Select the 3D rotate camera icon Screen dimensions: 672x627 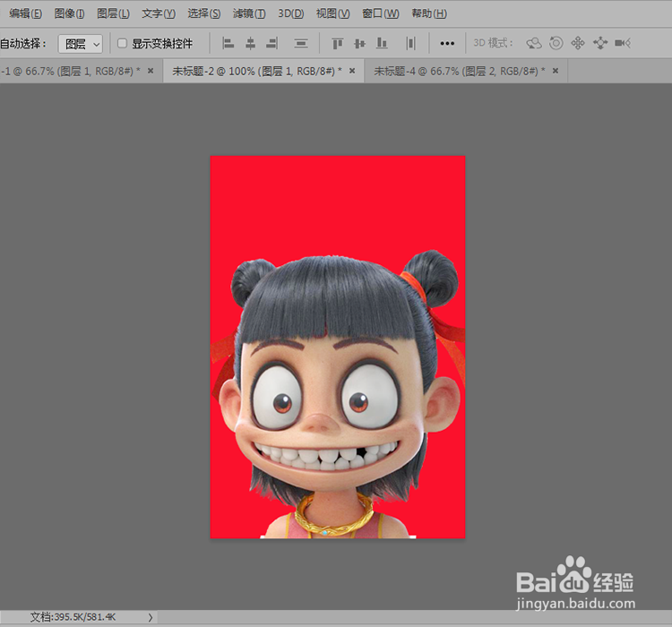pyautogui.click(x=534, y=43)
